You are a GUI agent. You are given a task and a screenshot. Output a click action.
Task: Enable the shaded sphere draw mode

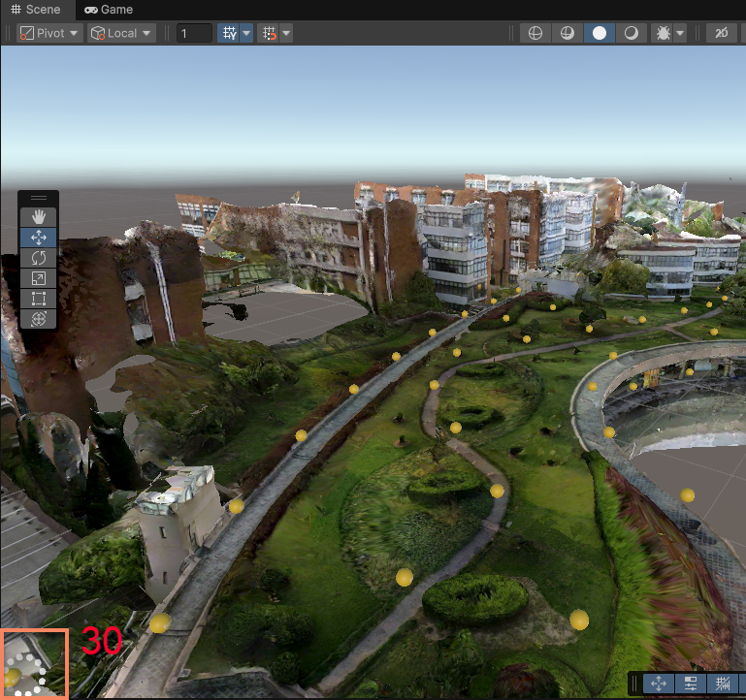click(600, 33)
